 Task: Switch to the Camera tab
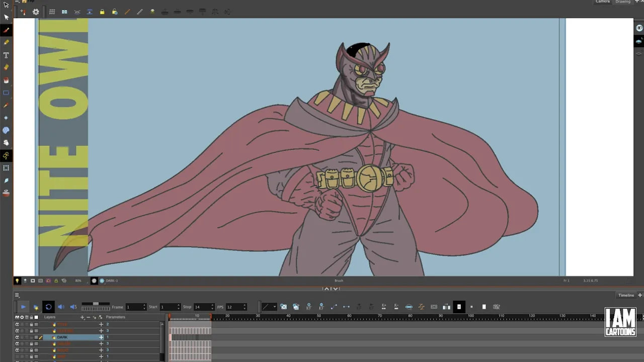[x=602, y=2]
